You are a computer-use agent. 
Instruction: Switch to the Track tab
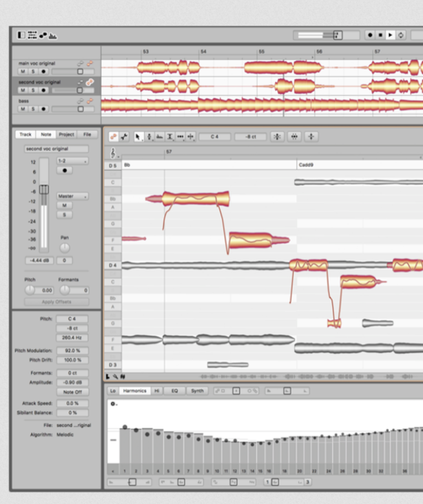tap(25, 134)
